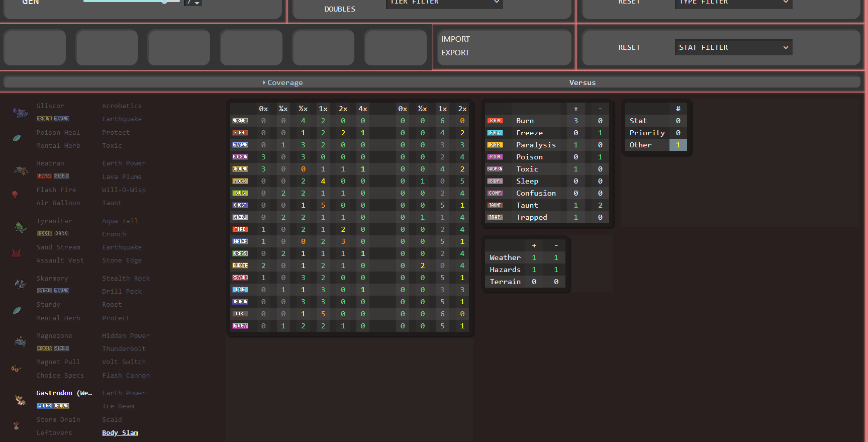Click the EXPORT button
This screenshot has width=868, height=442.
point(455,52)
